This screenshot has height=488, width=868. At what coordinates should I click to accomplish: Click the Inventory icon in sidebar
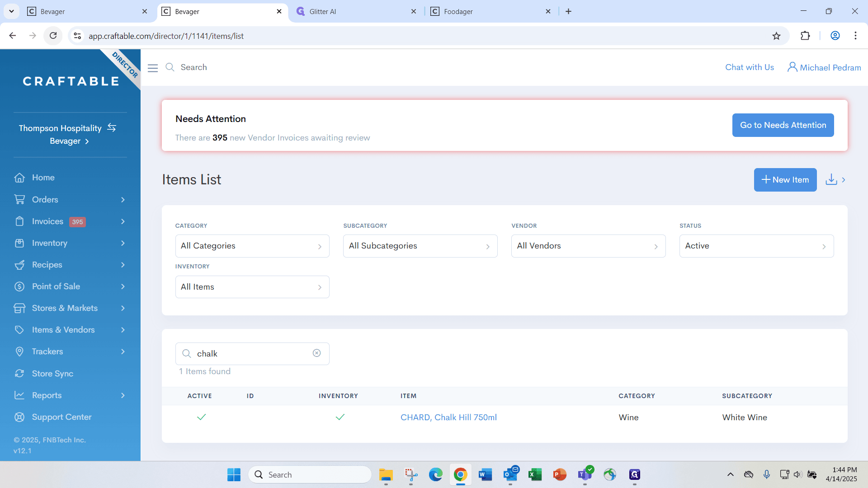point(19,243)
